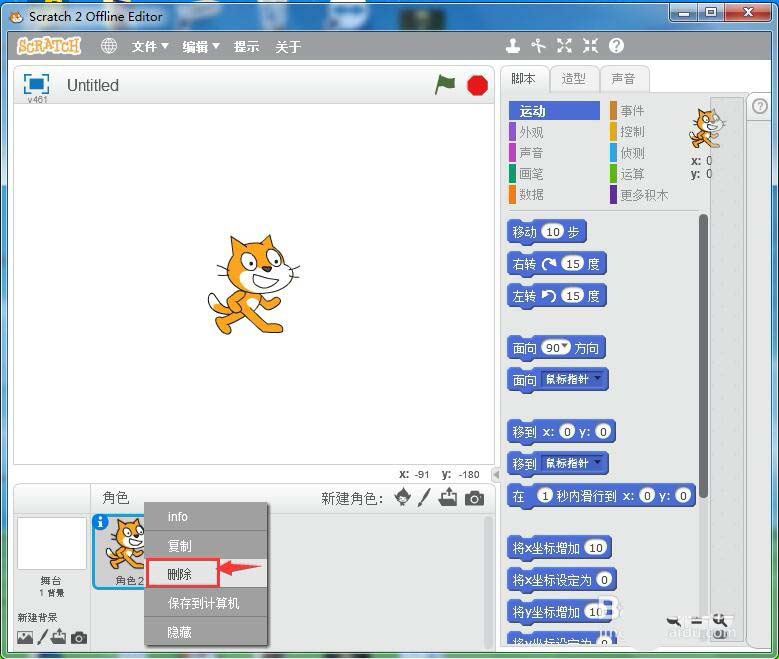Select the Grow sprite tool
The width and height of the screenshot is (779, 659).
tap(564, 46)
